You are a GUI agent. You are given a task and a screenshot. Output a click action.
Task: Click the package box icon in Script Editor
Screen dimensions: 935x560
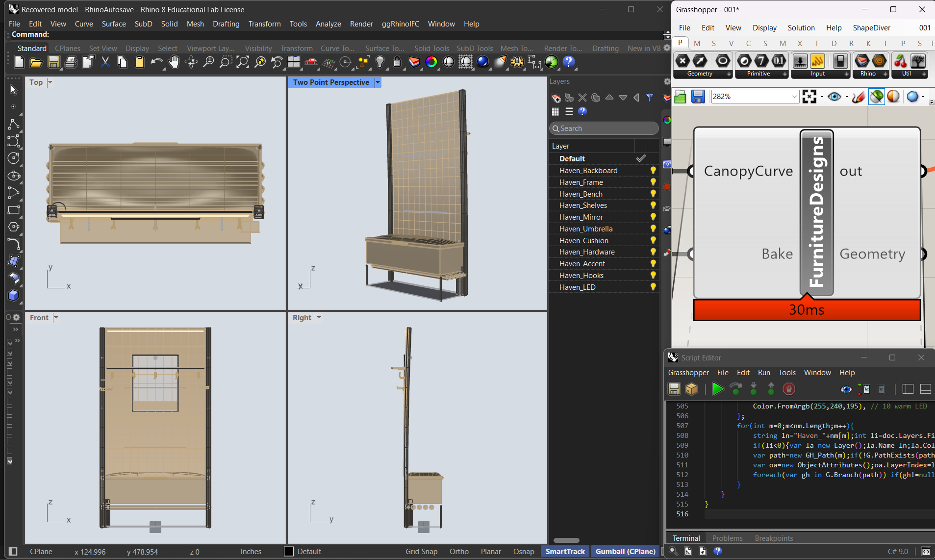691,389
